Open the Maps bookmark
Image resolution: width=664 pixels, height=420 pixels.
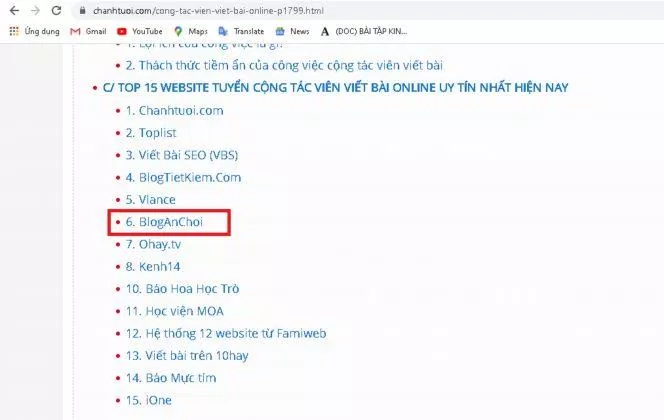point(191,31)
